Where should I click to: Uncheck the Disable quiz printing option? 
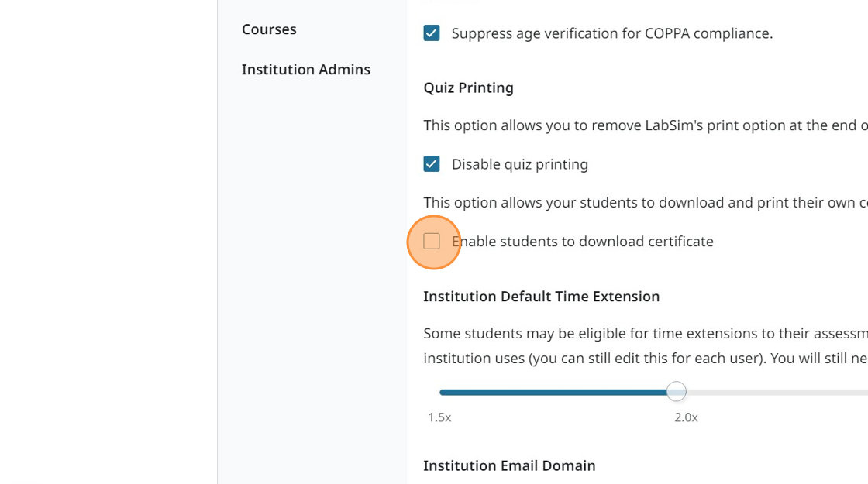tap(432, 163)
